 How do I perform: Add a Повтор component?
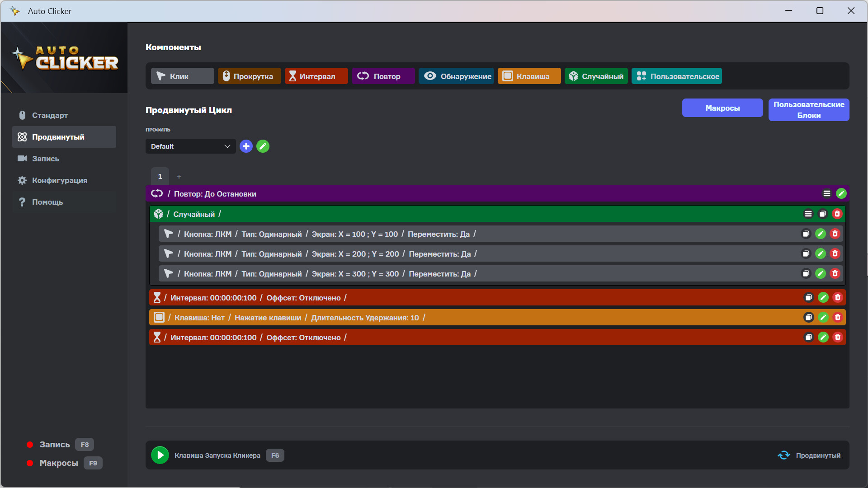click(382, 76)
